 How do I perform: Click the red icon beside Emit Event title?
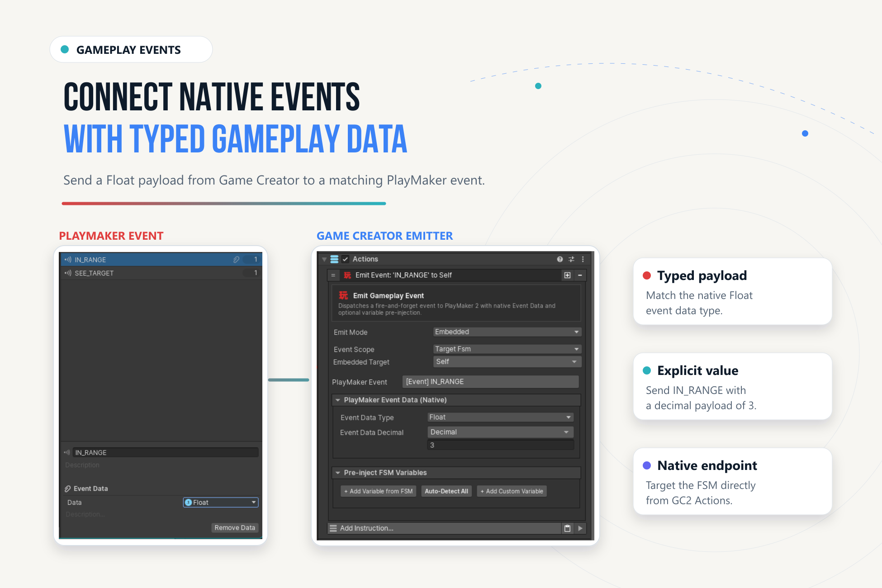[347, 275]
